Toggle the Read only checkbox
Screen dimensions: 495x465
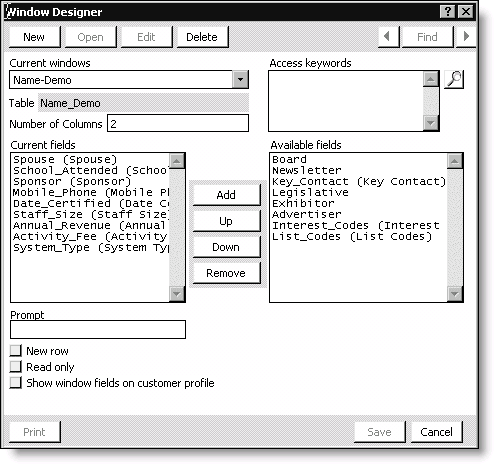pyautogui.click(x=15, y=367)
